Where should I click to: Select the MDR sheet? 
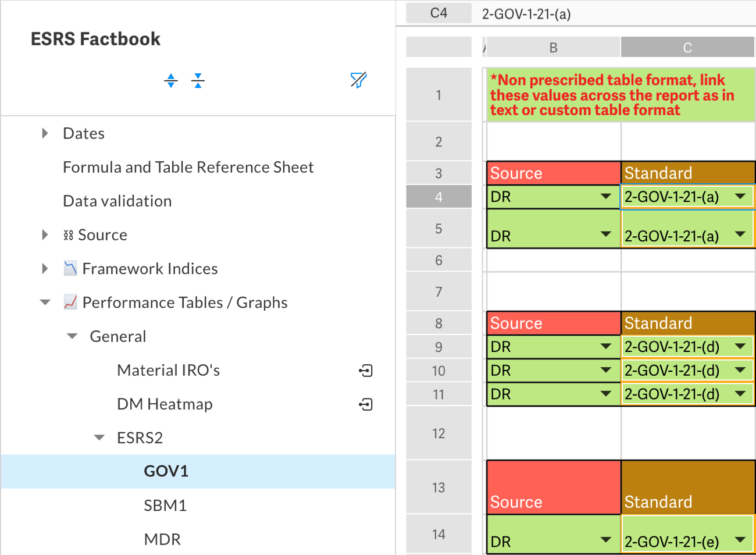click(x=162, y=539)
